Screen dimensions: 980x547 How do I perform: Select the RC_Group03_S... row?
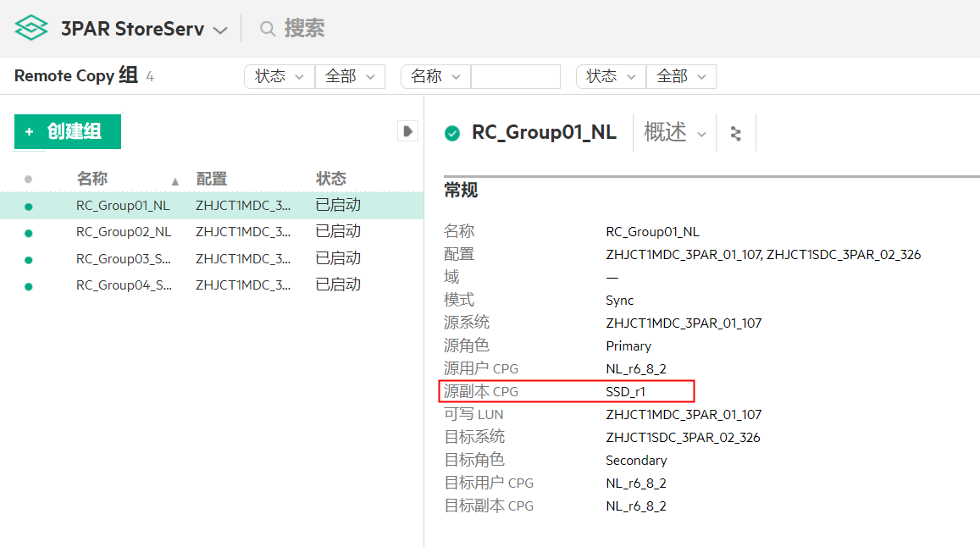(x=212, y=259)
